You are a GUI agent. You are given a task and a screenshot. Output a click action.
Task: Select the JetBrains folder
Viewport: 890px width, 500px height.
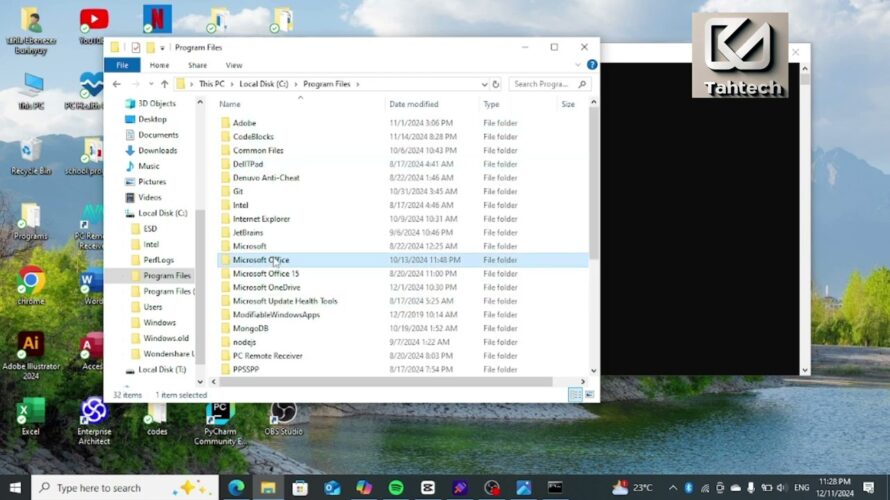(x=248, y=232)
